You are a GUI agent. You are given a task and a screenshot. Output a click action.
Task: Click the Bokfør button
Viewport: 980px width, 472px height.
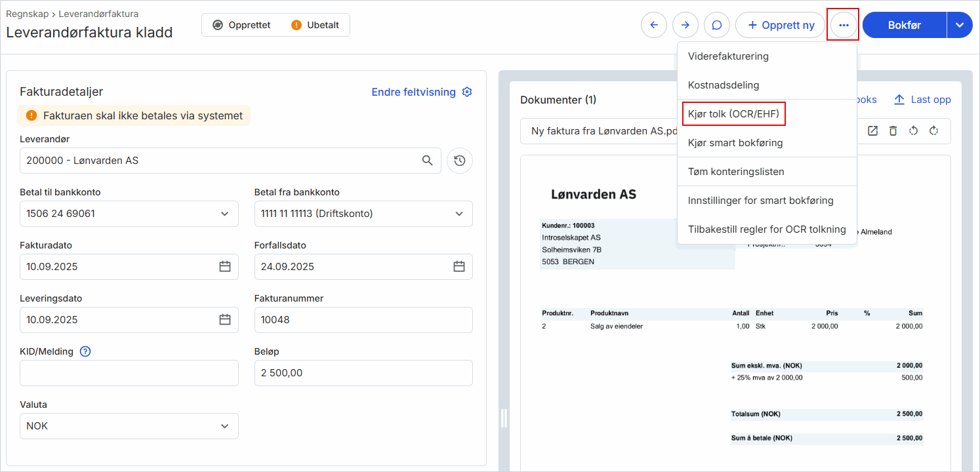click(x=905, y=25)
